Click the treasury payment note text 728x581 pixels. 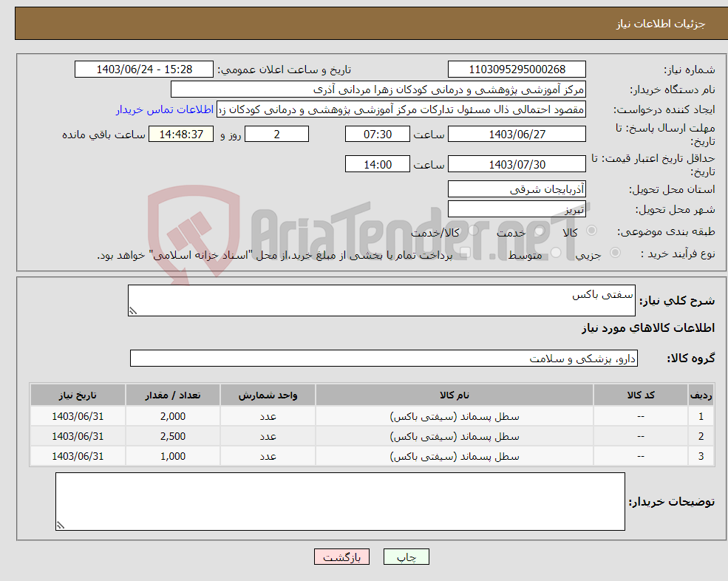(x=275, y=256)
